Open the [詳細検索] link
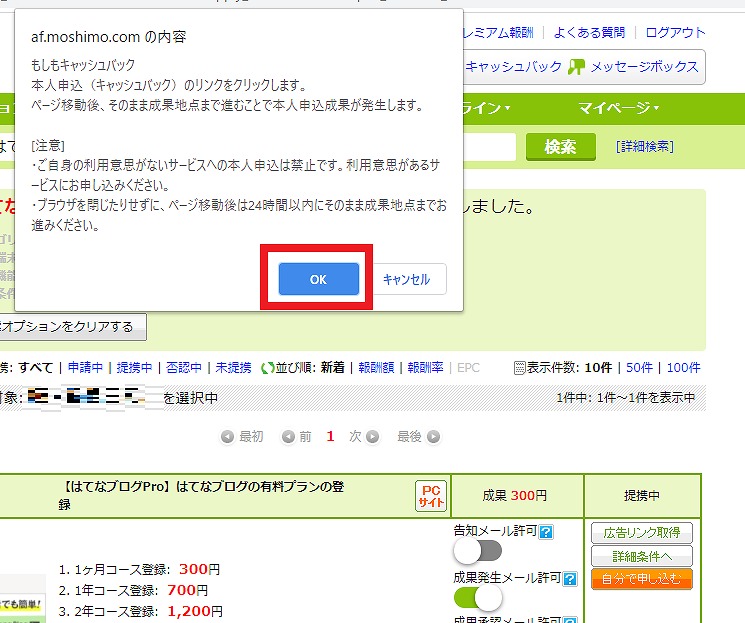This screenshot has width=745, height=623. pos(645,146)
